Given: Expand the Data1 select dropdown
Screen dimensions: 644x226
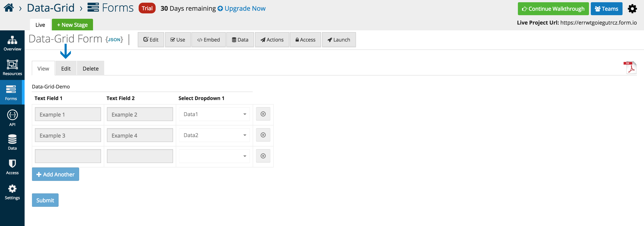Looking at the screenshot, I should pos(214,114).
